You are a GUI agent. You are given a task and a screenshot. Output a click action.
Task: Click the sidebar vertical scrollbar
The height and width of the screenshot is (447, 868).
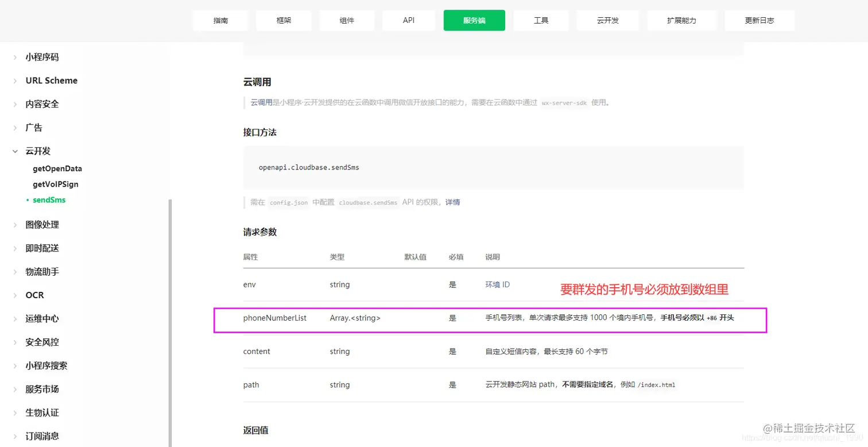170,322
